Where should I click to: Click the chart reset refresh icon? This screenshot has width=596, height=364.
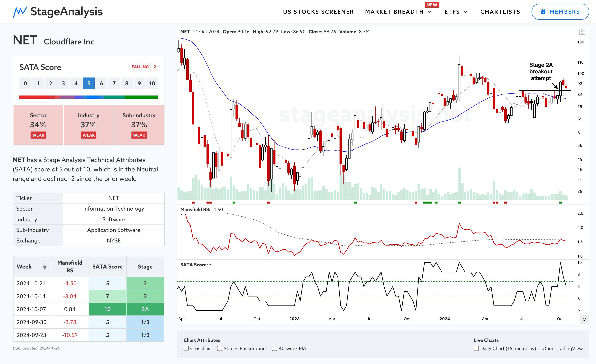click(584, 319)
